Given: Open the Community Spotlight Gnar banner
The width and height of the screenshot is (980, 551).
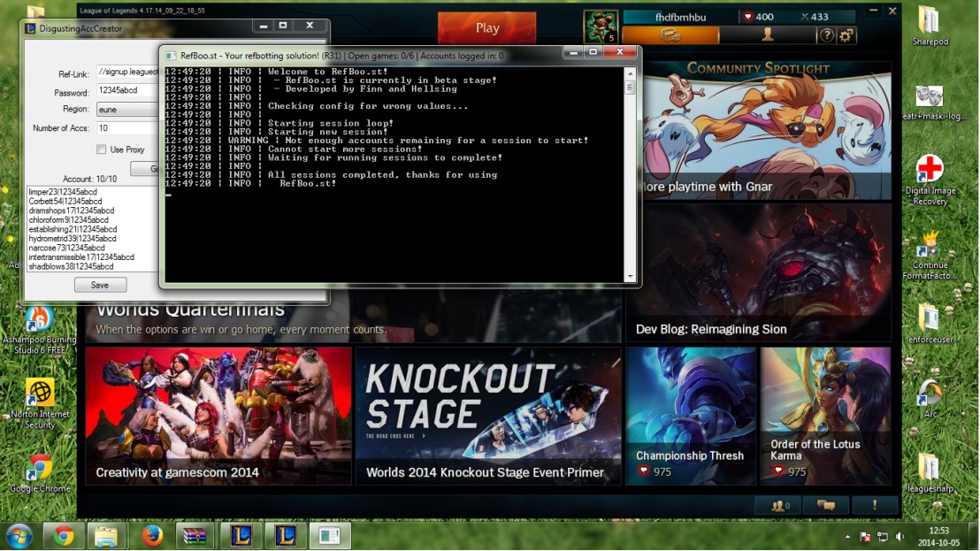Looking at the screenshot, I should click(x=766, y=130).
